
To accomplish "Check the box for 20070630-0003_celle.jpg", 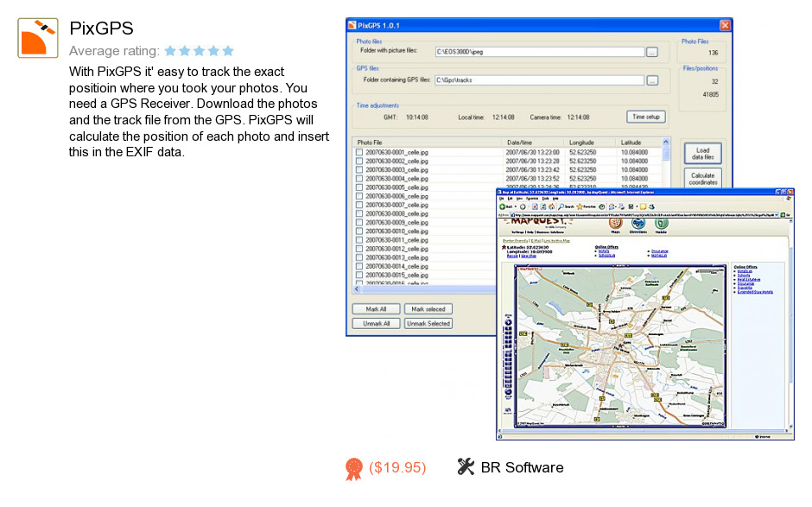I will pyautogui.click(x=359, y=170).
